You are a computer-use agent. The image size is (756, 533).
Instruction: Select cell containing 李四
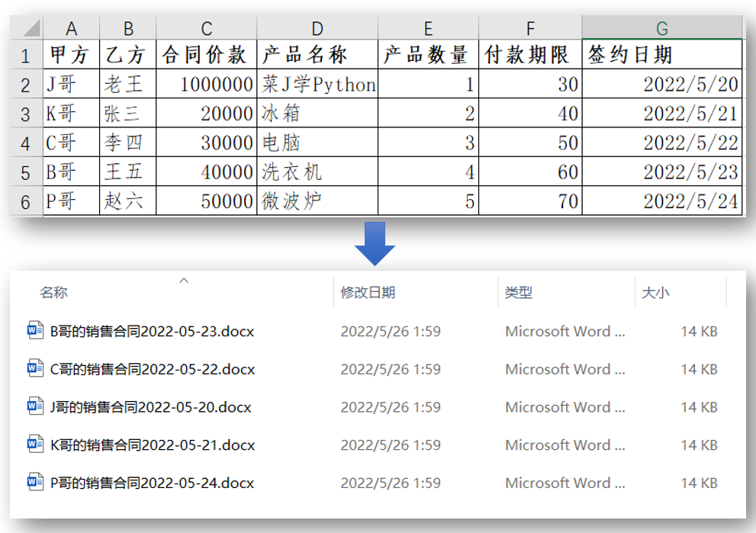pyautogui.click(x=127, y=143)
